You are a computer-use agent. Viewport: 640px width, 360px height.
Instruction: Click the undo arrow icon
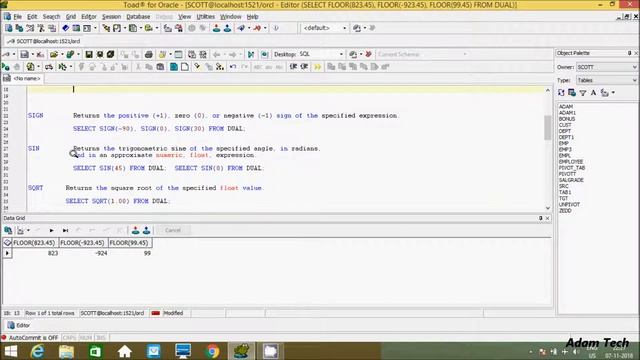pyautogui.click(x=233, y=67)
